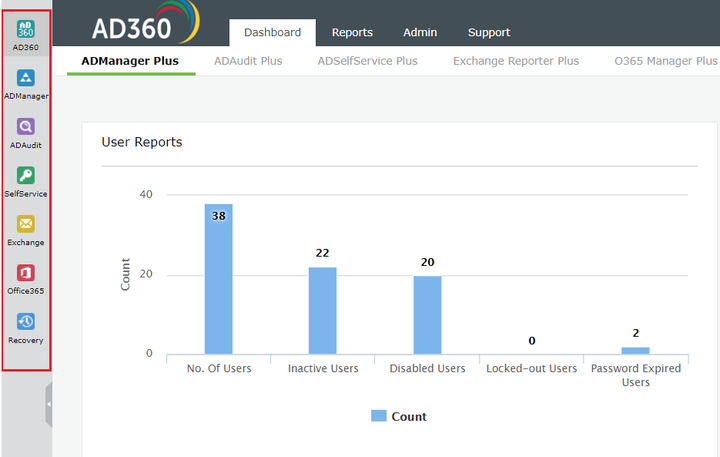Click the 2 value above Password Expired
The image size is (720, 457).
tap(636, 333)
